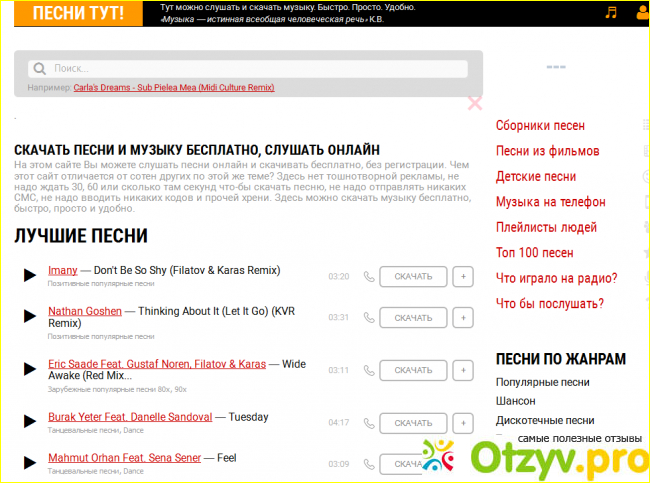Add Burak Yeter Tuesday using plus button
Image resolution: width=650 pixels, height=483 pixels.
click(463, 423)
